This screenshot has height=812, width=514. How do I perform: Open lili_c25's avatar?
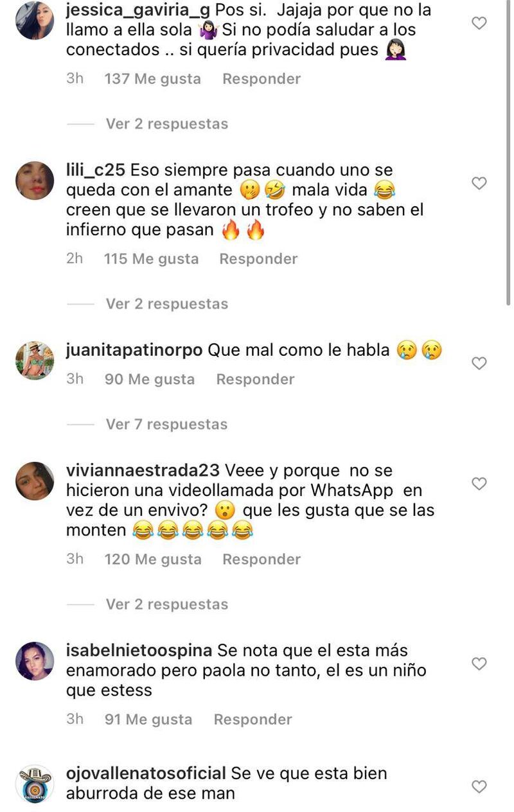click(x=35, y=181)
